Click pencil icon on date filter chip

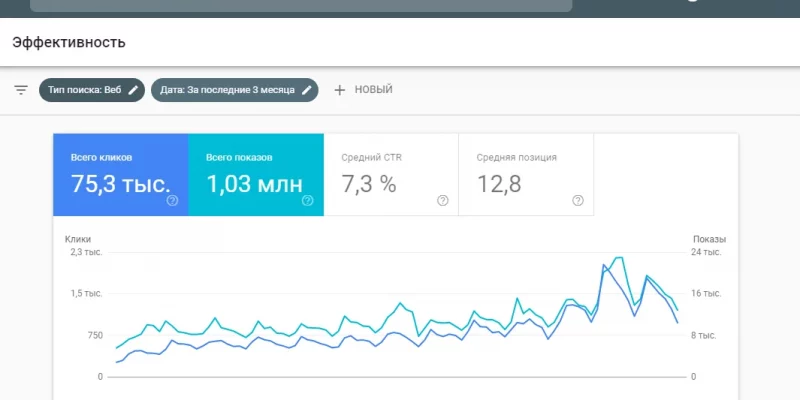[307, 90]
